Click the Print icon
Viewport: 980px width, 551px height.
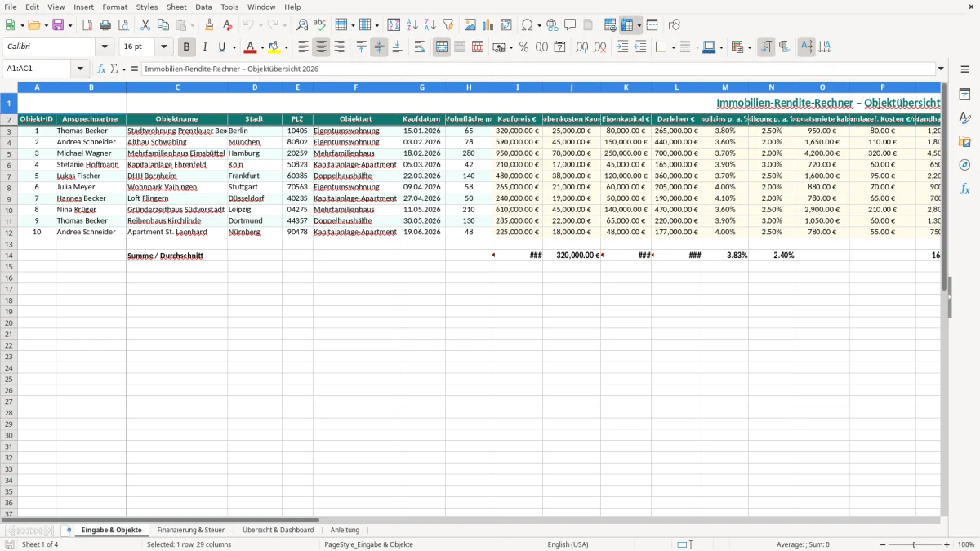tap(105, 25)
